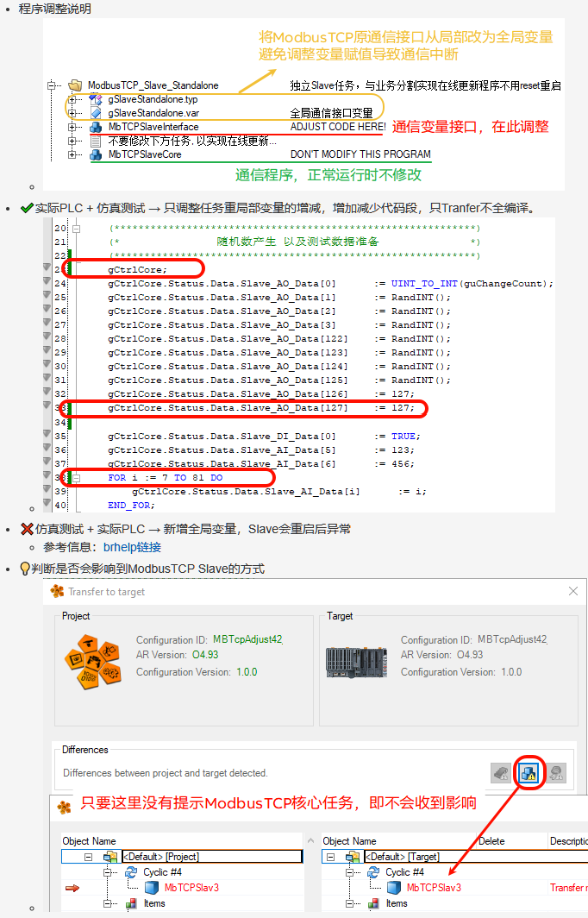
Task: Click the Delete column header
Action: click(491, 840)
